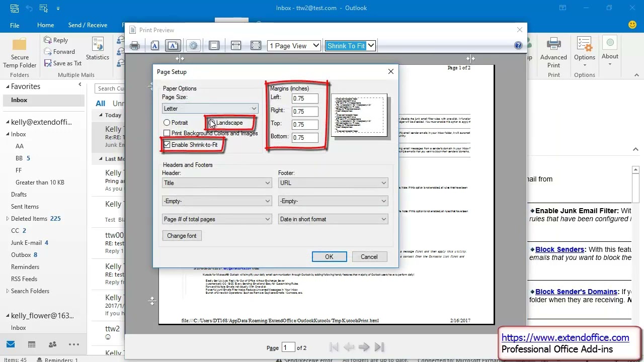Open Page Setup gear icon in toolbar
The height and width of the screenshot is (362, 644).
[193, 46]
